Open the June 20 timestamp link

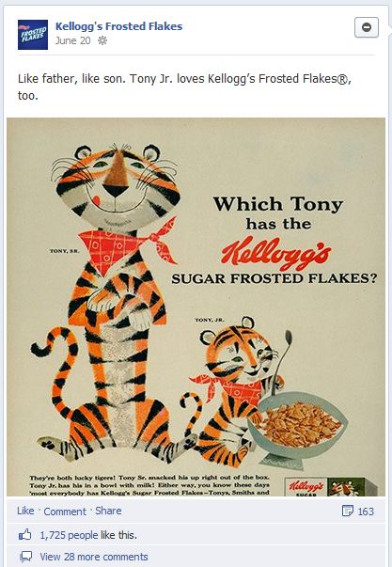point(72,40)
